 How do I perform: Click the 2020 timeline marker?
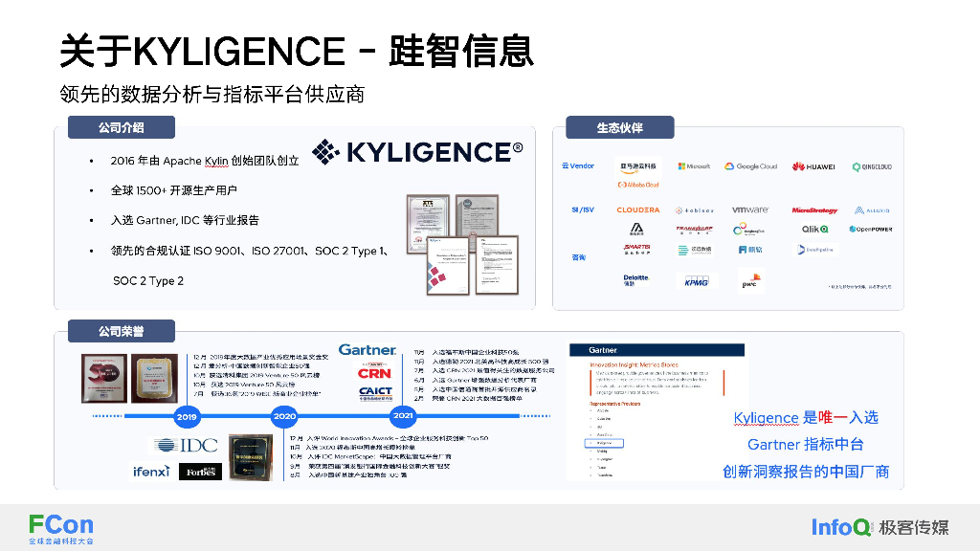point(284,416)
